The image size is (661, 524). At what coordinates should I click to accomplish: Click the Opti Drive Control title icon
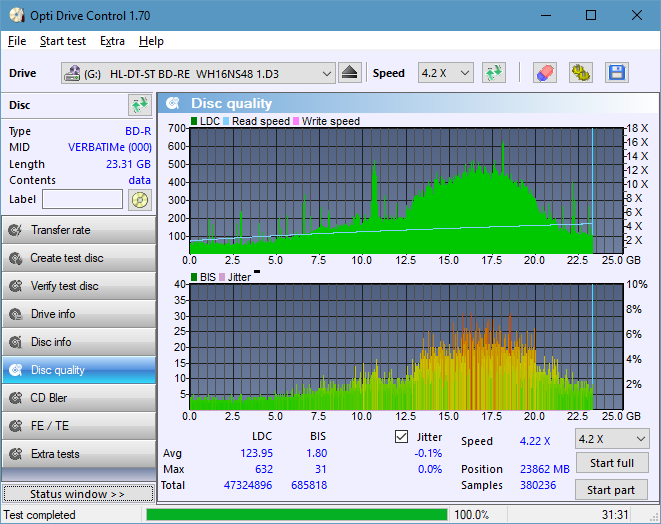16,16
